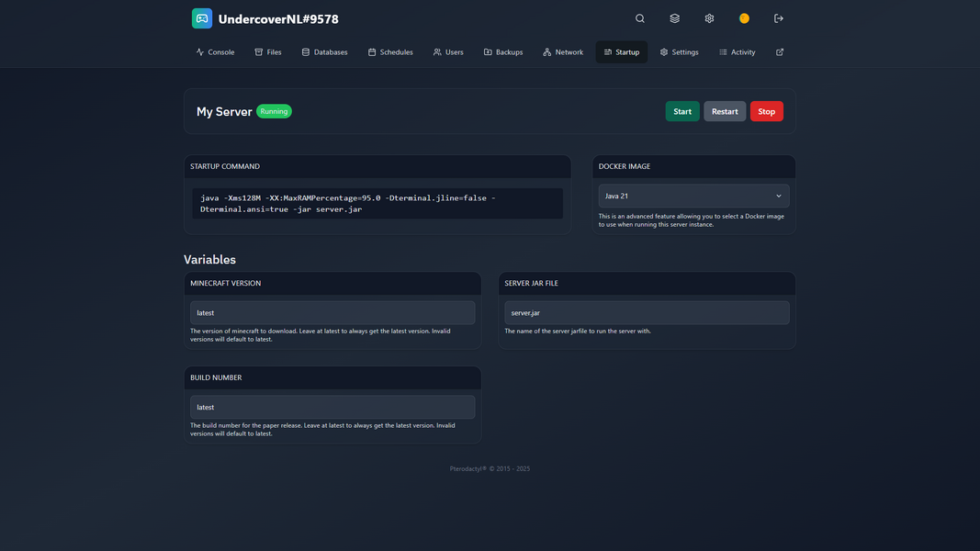This screenshot has height=551, width=980.
Task: Open the Java 21 Docker image dropdown
Action: pos(693,197)
